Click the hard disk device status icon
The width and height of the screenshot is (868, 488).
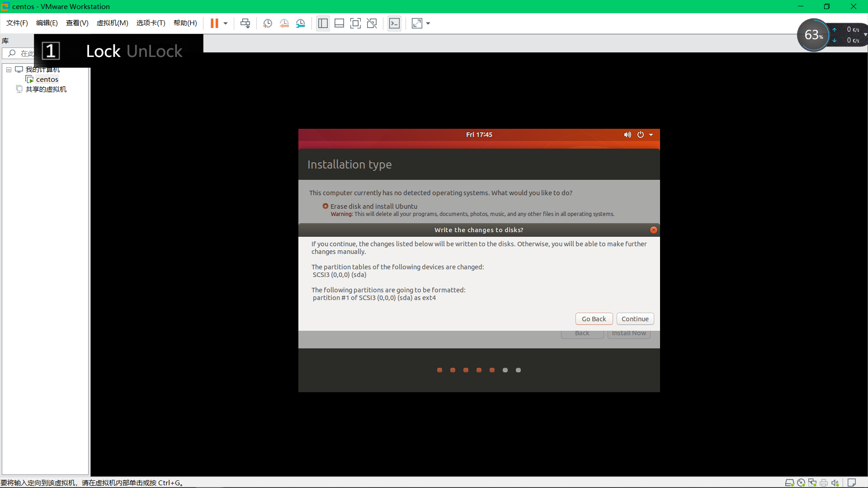(x=789, y=483)
